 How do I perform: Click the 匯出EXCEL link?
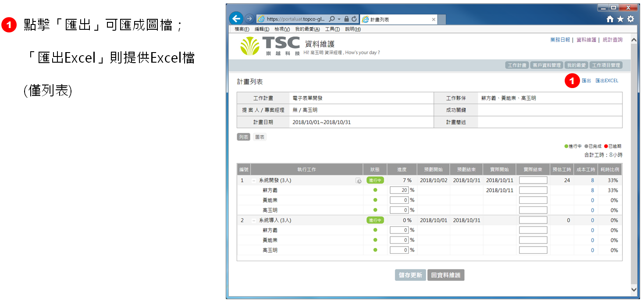(606, 81)
